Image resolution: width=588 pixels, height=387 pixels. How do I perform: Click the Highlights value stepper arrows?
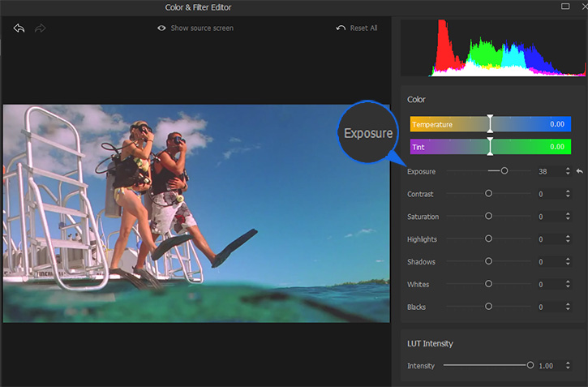(x=566, y=239)
